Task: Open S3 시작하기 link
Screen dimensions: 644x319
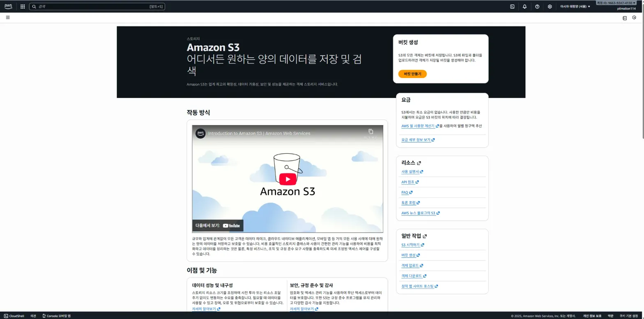Action: (x=412, y=245)
